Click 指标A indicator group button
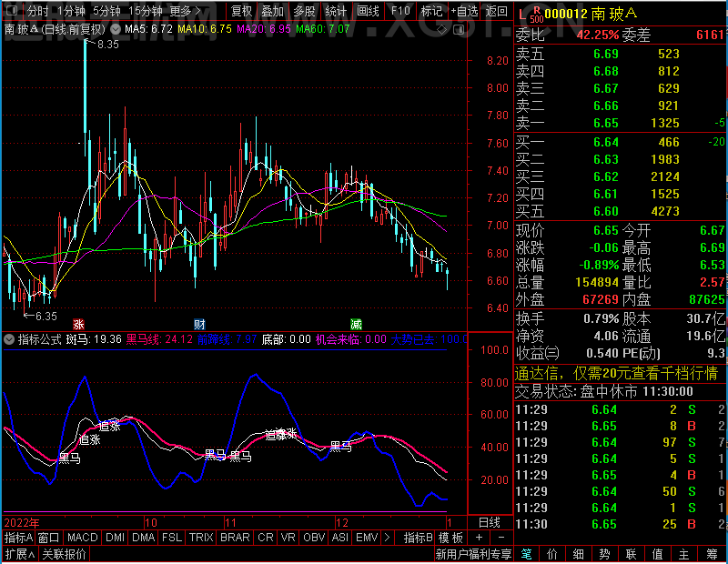This screenshot has height=564, width=728. (x=18, y=538)
